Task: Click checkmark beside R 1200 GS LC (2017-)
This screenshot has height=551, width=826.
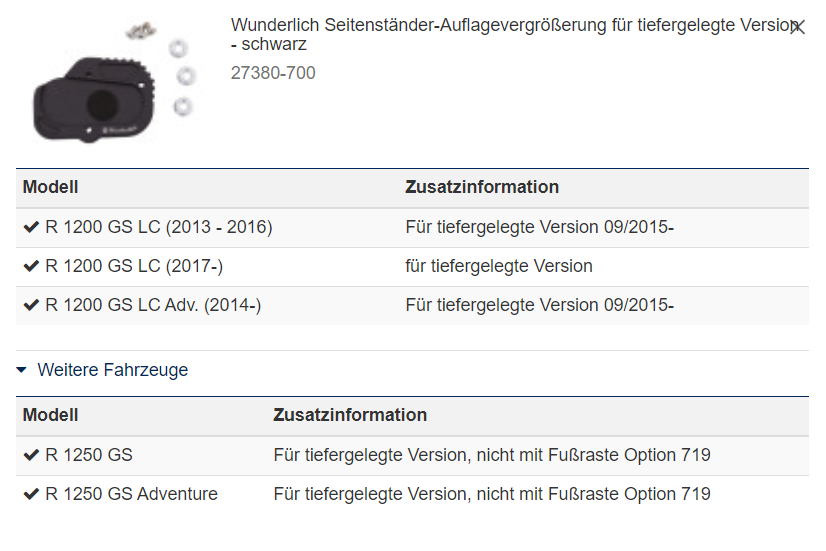Action: pos(31,267)
